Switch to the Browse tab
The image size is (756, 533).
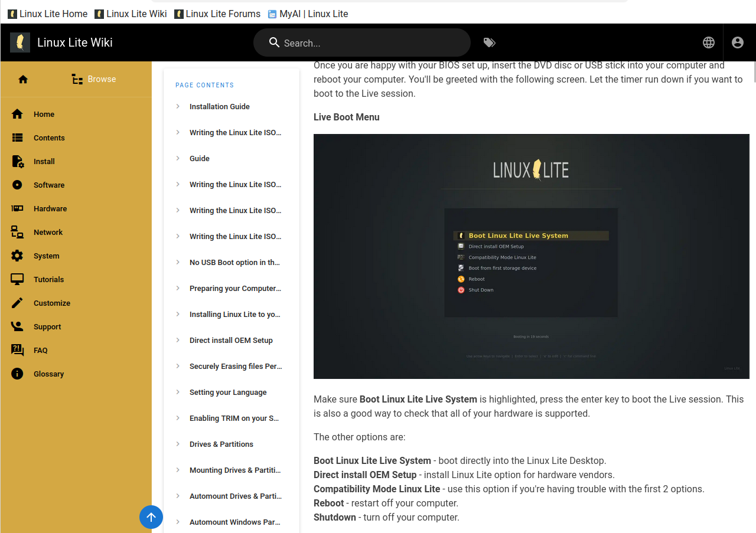94,79
